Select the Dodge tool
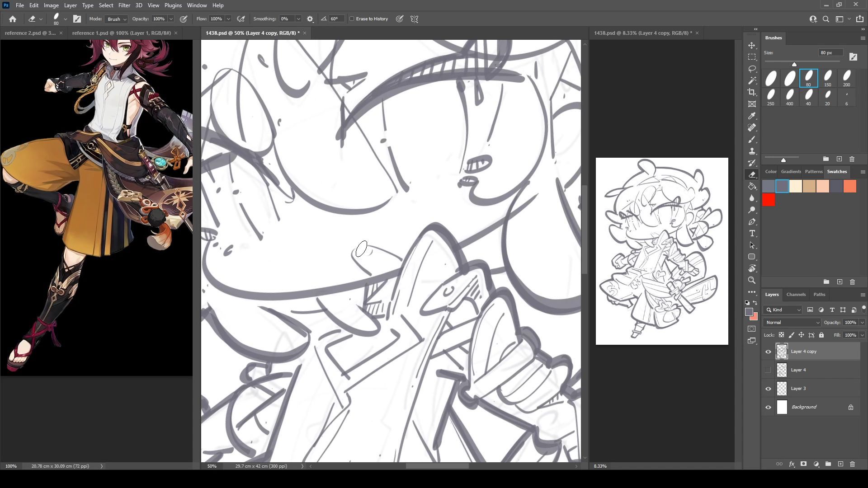The image size is (868, 488). pyautogui.click(x=752, y=210)
